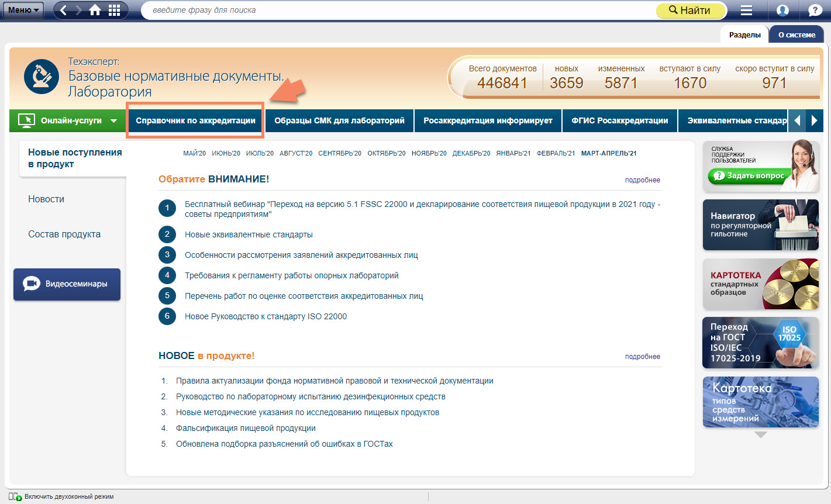Select the МАЙ'20 month link

tap(194, 153)
